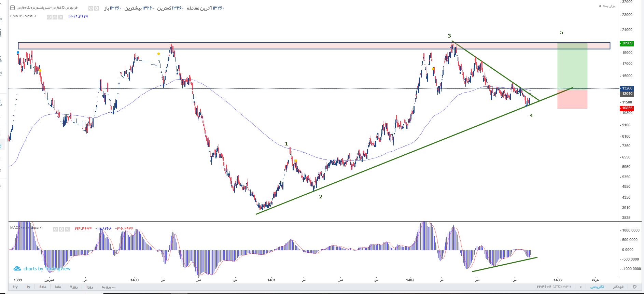
Task: Select the ۱ماه (1 month) range
Action: pos(58,287)
